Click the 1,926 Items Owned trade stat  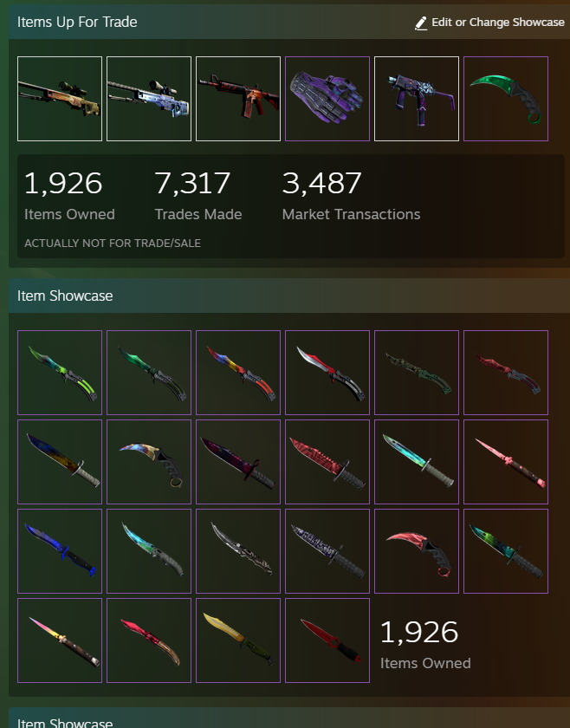click(x=69, y=196)
